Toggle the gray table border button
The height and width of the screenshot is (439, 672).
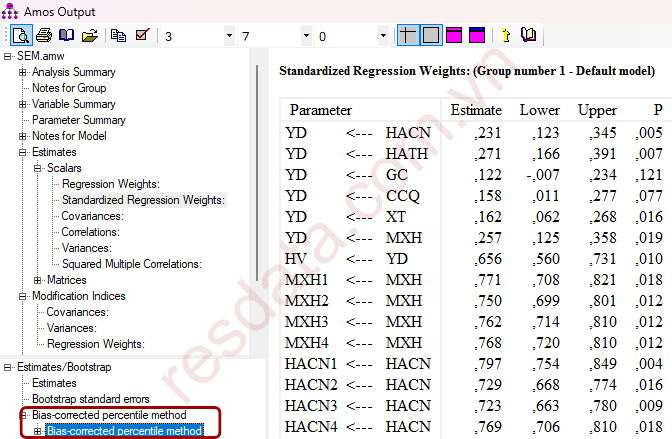click(430, 36)
